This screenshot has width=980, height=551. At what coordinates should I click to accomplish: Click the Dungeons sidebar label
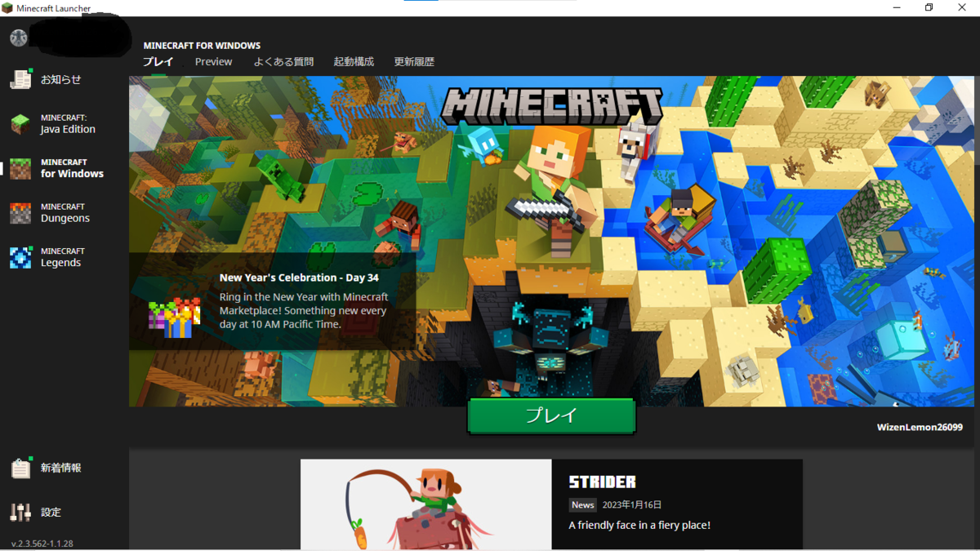[65, 219]
